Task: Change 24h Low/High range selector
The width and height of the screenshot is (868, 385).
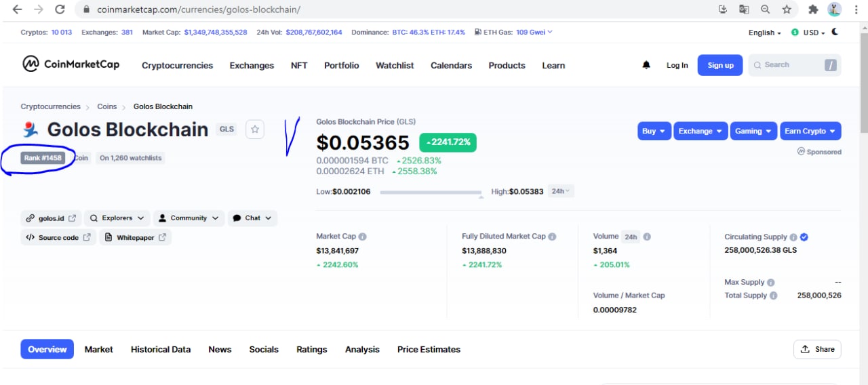Action: tap(560, 191)
